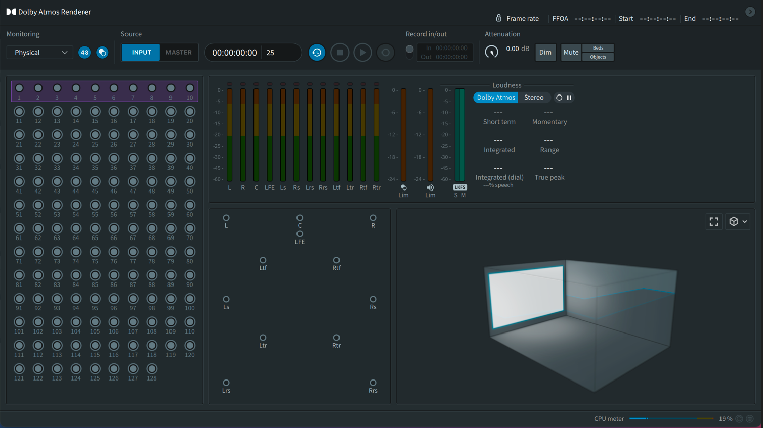Viewport: 763px width, 428px height.
Task: Click the circular icon at top-right corner
Action: pyautogui.click(x=750, y=12)
